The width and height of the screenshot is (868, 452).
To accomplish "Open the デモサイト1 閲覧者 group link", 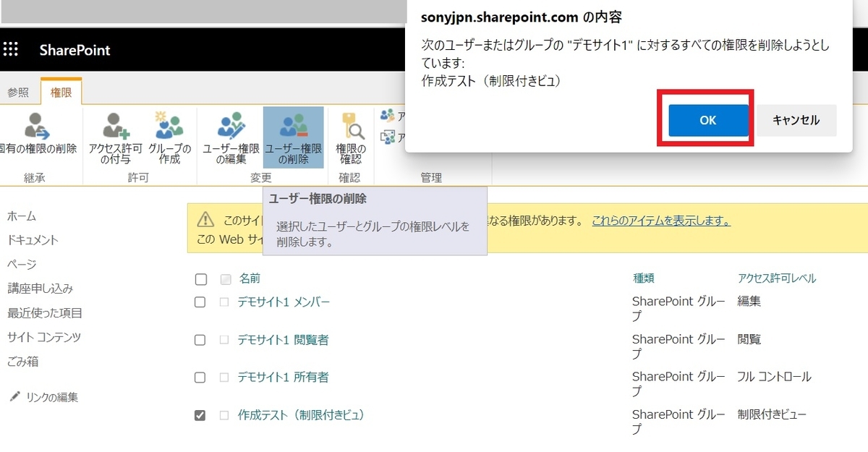I will (283, 339).
